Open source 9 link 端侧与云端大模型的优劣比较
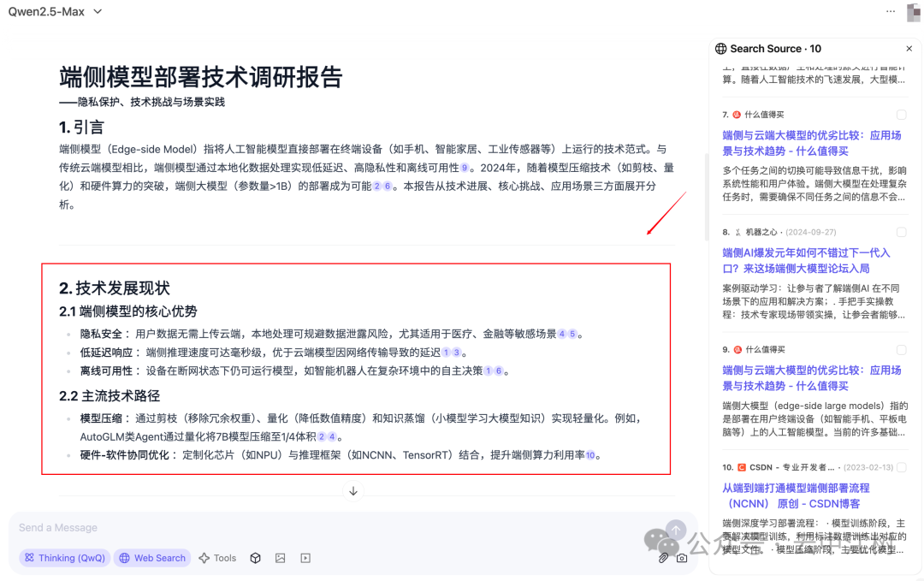Screen dimensions: 924x581 coord(811,378)
